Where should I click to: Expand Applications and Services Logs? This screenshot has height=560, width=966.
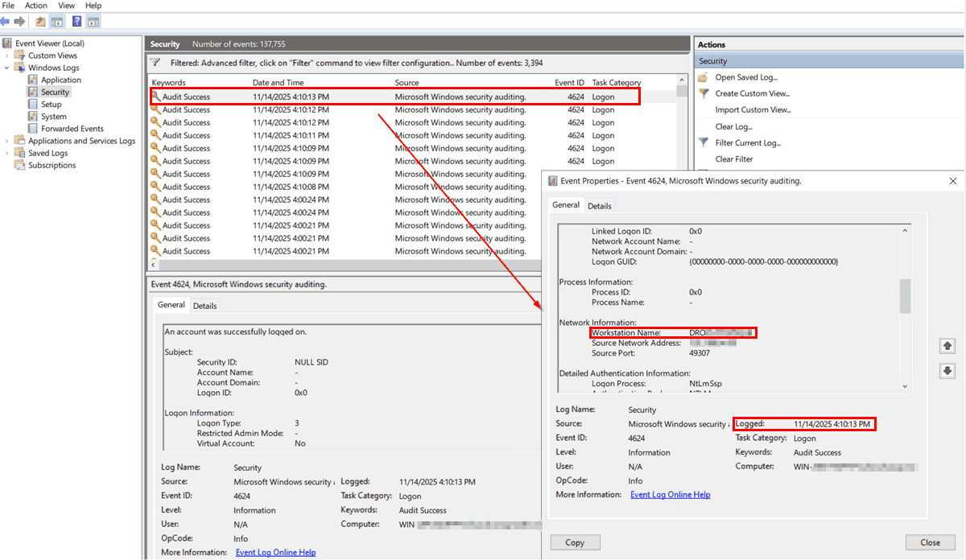point(6,140)
